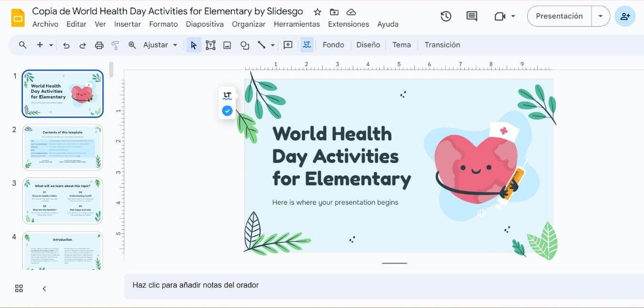Viewport: 644px width, 308px height.
Task: Open the Herramientas menu
Action: (296, 24)
